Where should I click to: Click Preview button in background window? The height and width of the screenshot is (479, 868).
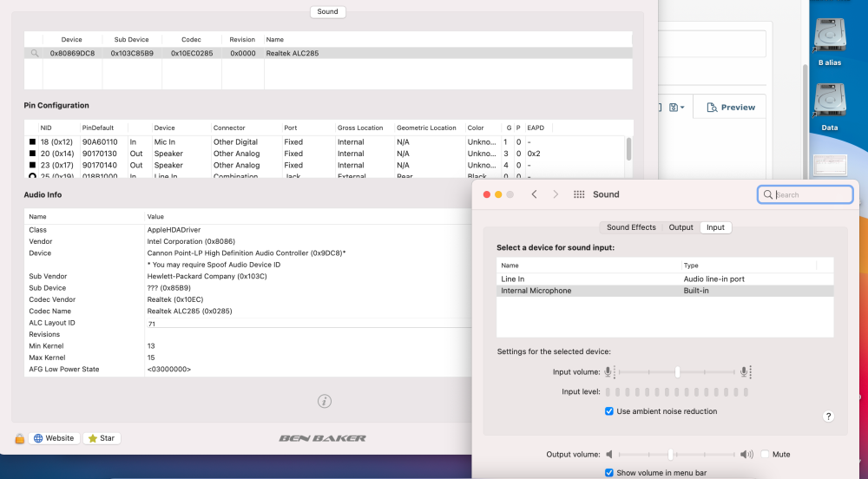pyautogui.click(x=731, y=108)
